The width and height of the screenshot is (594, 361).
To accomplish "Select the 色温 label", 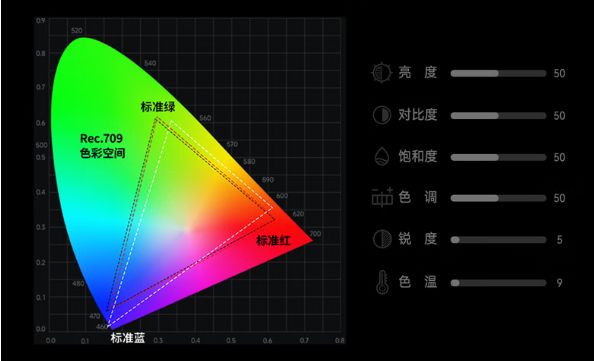I will [x=417, y=282].
